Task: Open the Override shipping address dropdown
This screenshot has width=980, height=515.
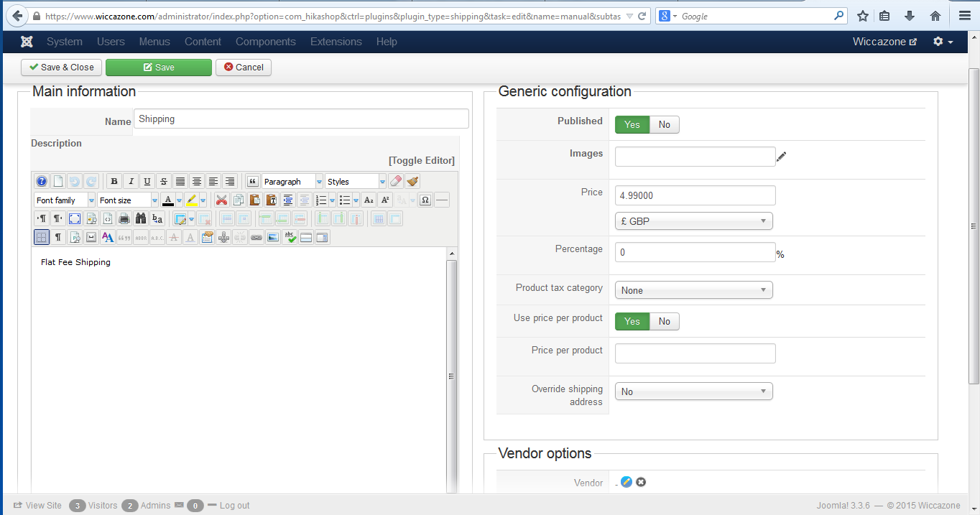Action: coord(694,391)
